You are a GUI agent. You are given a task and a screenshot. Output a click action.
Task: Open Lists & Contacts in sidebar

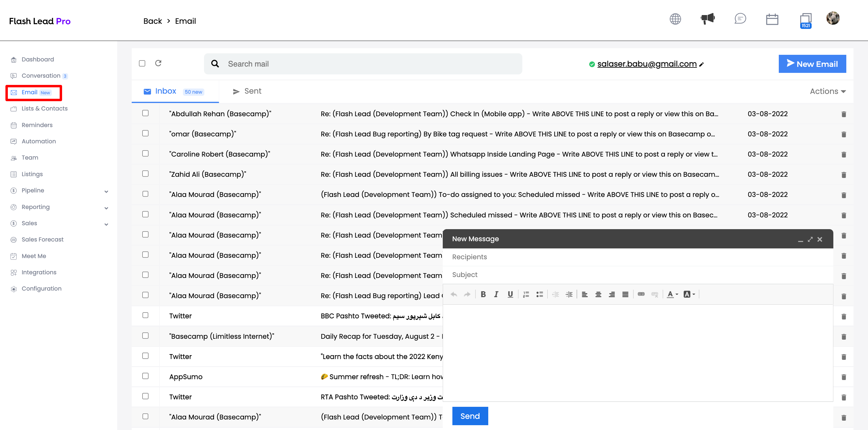pos(45,108)
